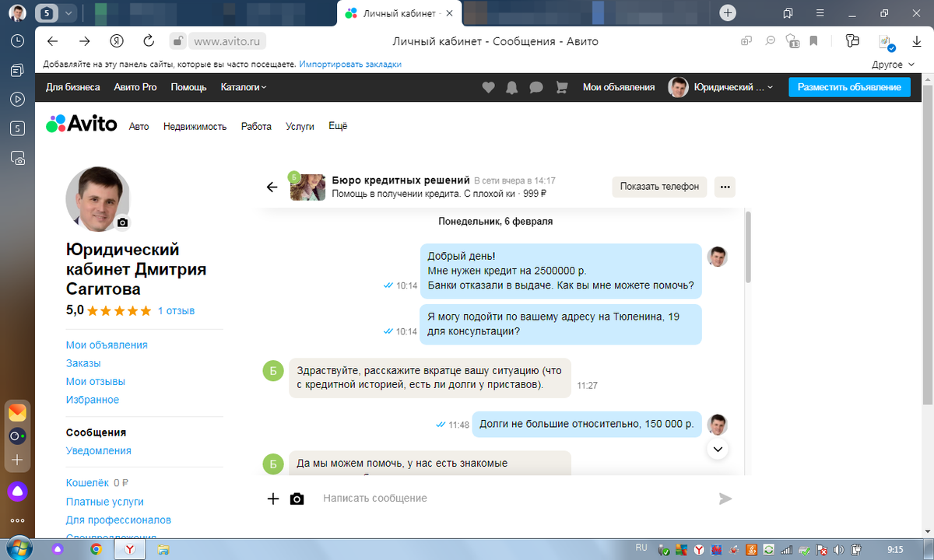The image size is (934, 560).
Task: Open Yandex sidebar history clock icon
Action: pyautogui.click(x=17, y=41)
